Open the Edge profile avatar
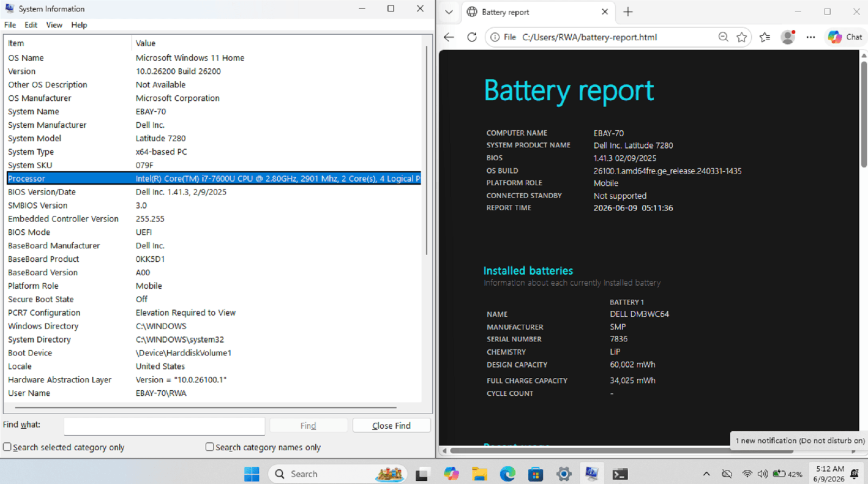This screenshot has height=484, width=868. coord(788,37)
